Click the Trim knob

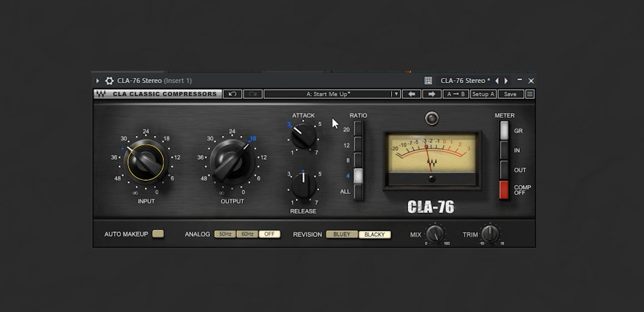coord(490,234)
